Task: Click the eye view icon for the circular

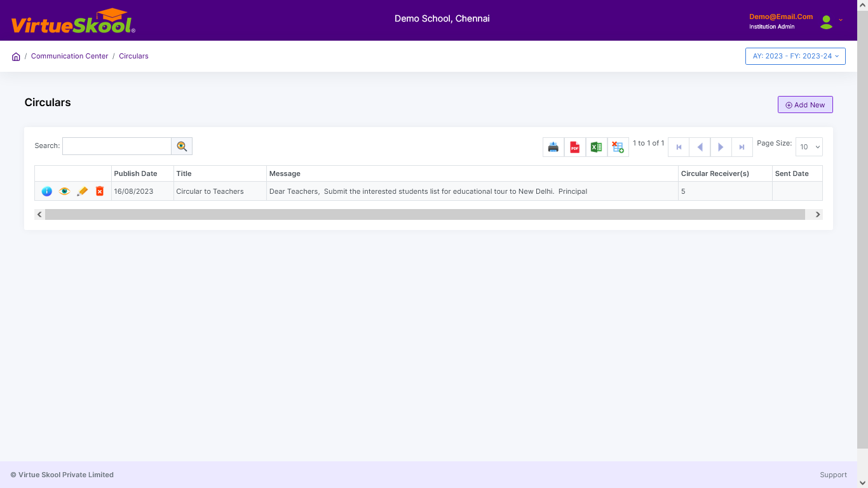Action: [64, 191]
